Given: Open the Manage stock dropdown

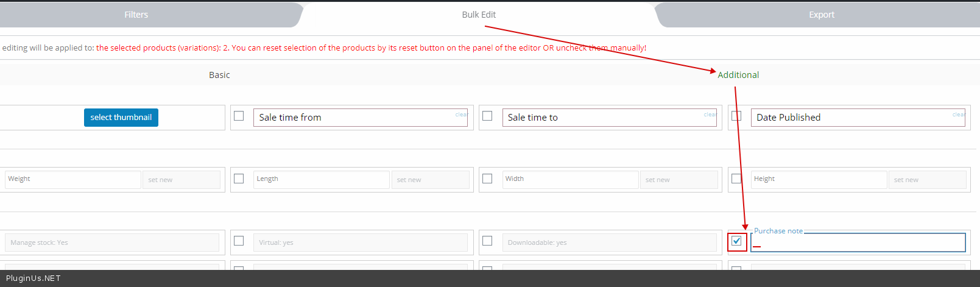Looking at the screenshot, I should [x=112, y=243].
